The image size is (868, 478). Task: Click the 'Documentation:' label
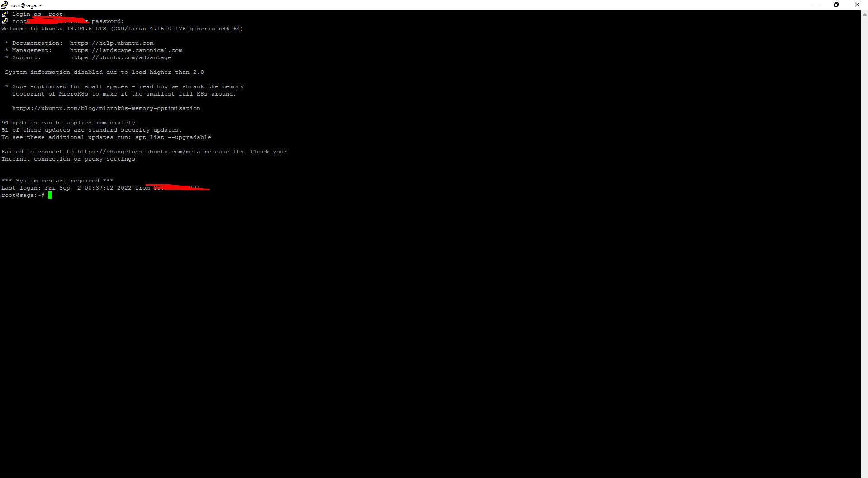38,43
